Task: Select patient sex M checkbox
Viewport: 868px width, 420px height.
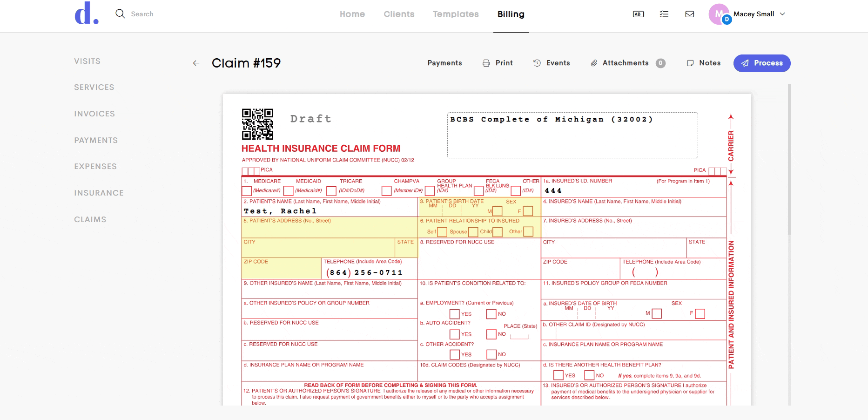Action: pos(498,211)
